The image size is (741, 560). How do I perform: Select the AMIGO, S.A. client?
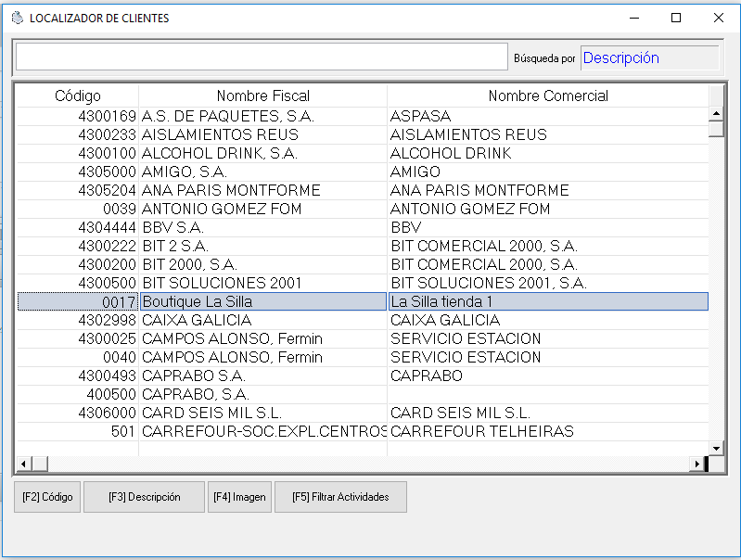pyautogui.click(x=263, y=172)
